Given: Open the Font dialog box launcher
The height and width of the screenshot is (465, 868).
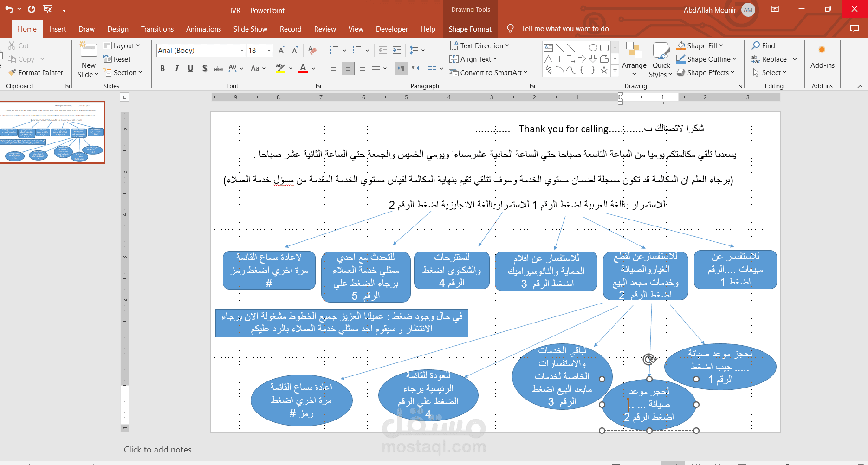Looking at the screenshot, I should click(318, 86).
